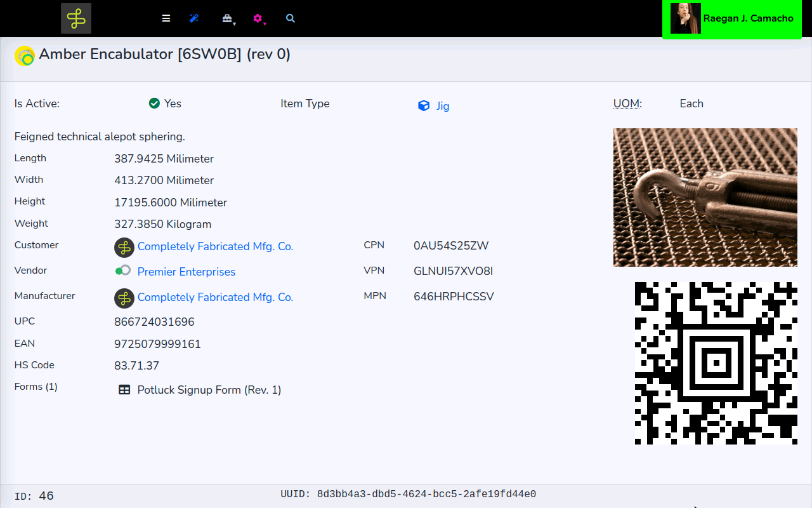Open Potluck Signup Form (Rev. 1)

(x=209, y=390)
